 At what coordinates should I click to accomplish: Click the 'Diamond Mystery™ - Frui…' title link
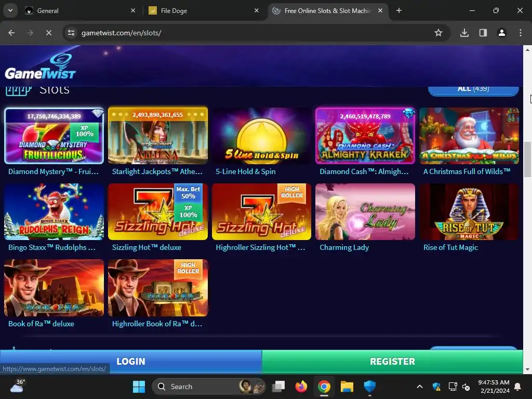tap(54, 171)
